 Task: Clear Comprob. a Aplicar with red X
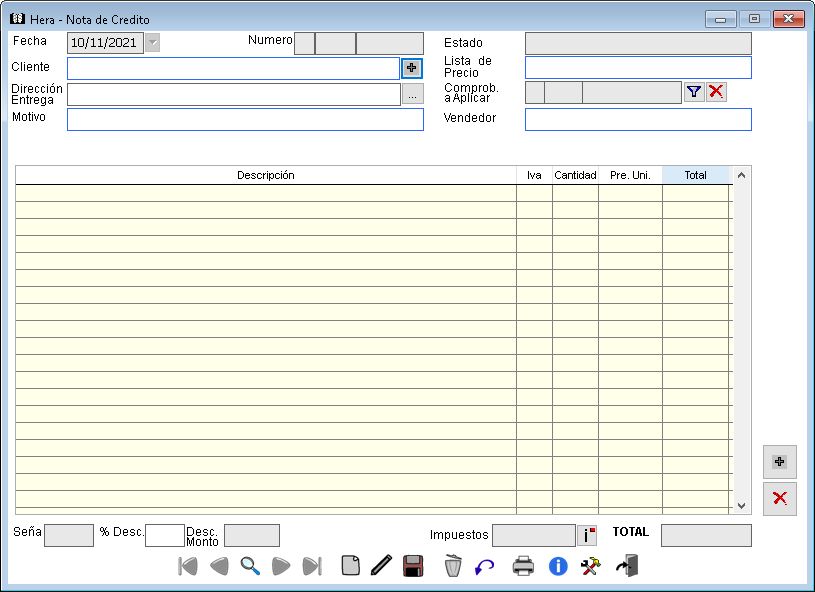coord(716,92)
